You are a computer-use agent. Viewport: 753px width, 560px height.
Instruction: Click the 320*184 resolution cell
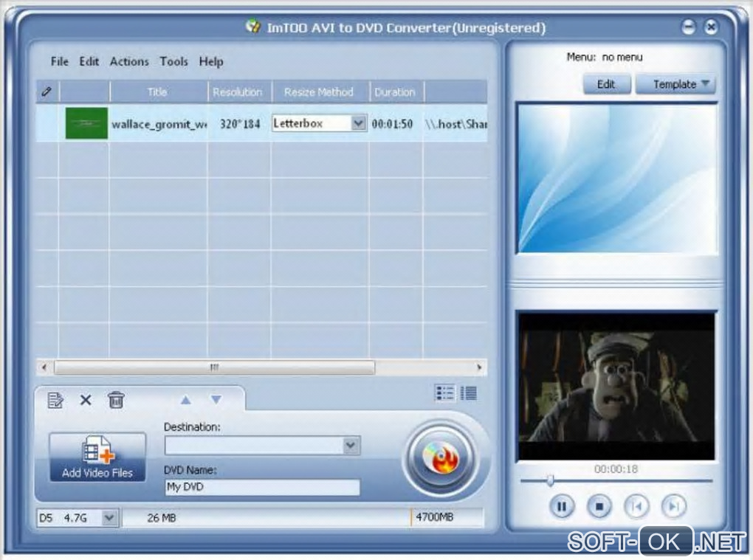point(240,124)
